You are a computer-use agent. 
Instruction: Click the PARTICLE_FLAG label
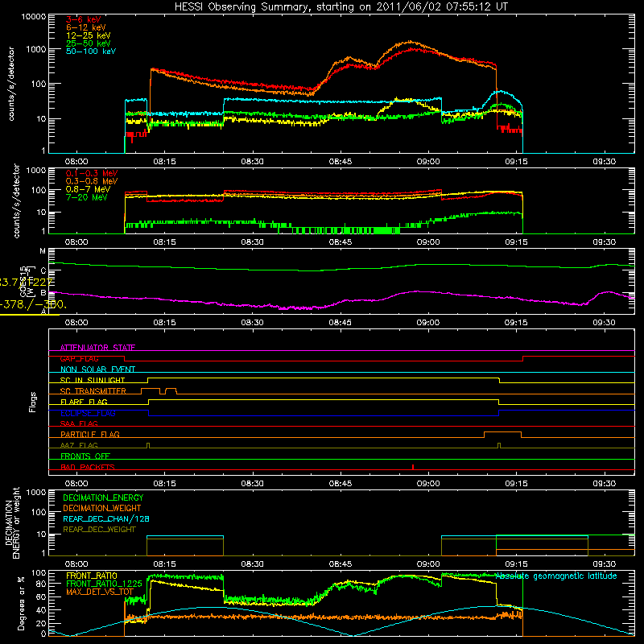90,434
